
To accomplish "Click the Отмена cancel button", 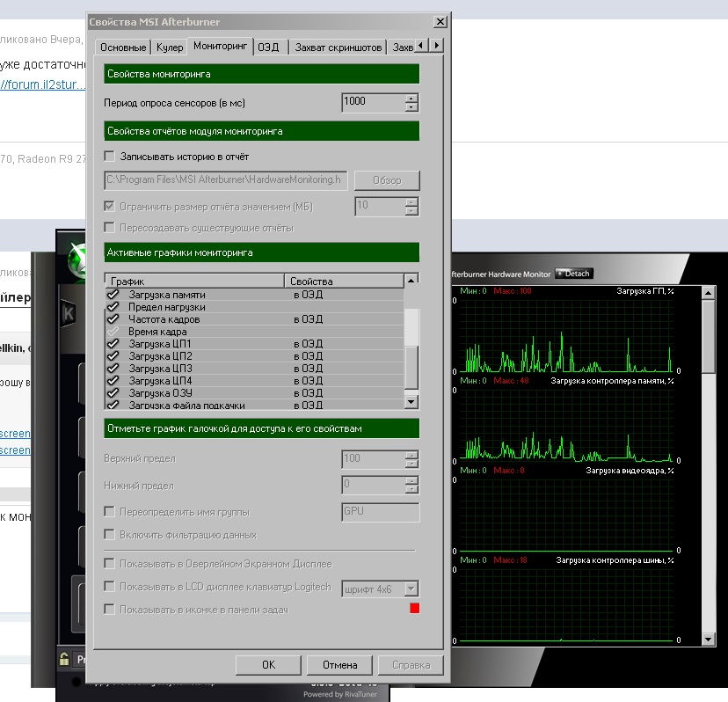I will [339, 665].
